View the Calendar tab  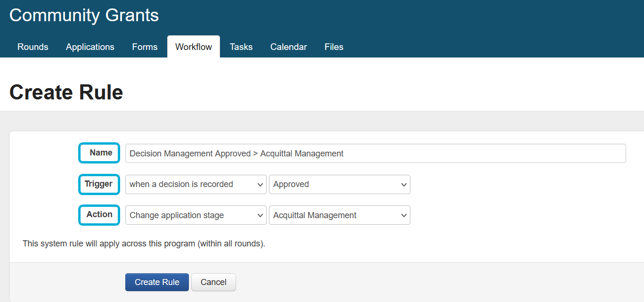tap(288, 47)
